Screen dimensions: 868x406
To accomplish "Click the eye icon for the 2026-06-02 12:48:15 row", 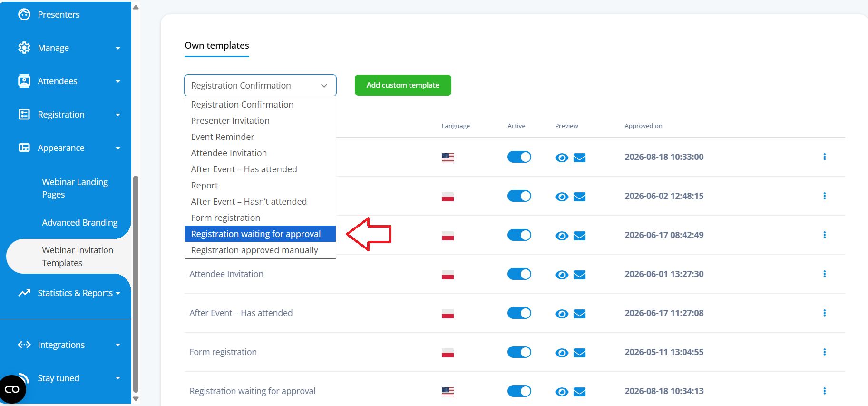I will pos(562,197).
